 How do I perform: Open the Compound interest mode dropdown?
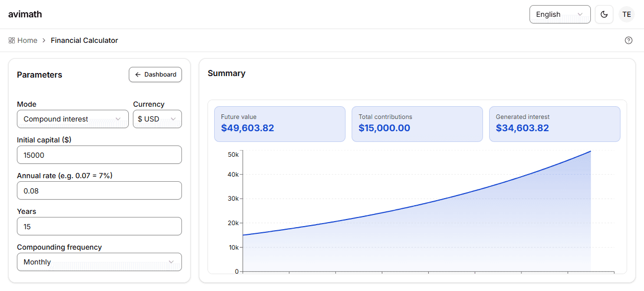coord(73,119)
